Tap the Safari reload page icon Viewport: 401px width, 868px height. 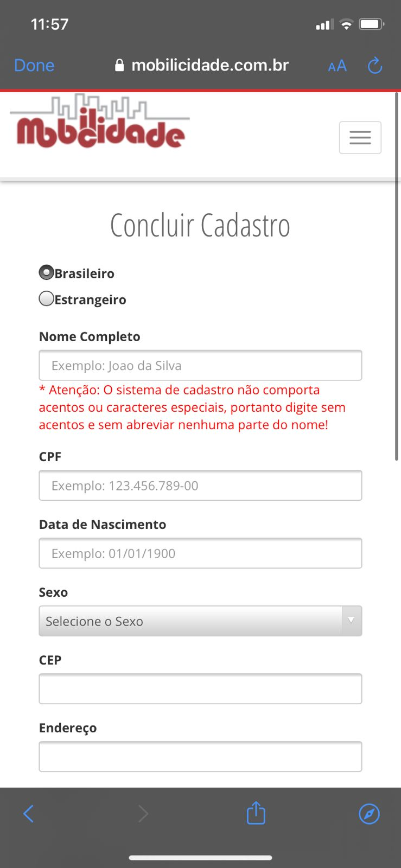(x=375, y=66)
